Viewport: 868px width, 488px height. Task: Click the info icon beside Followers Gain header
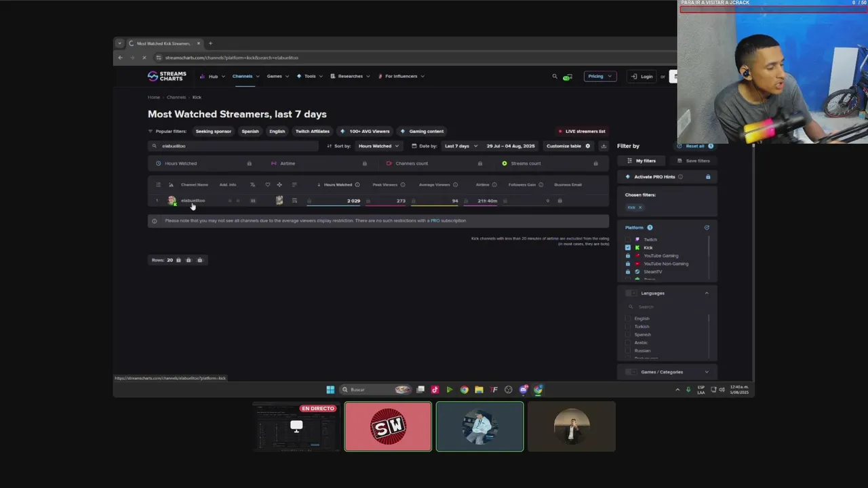[540, 184]
